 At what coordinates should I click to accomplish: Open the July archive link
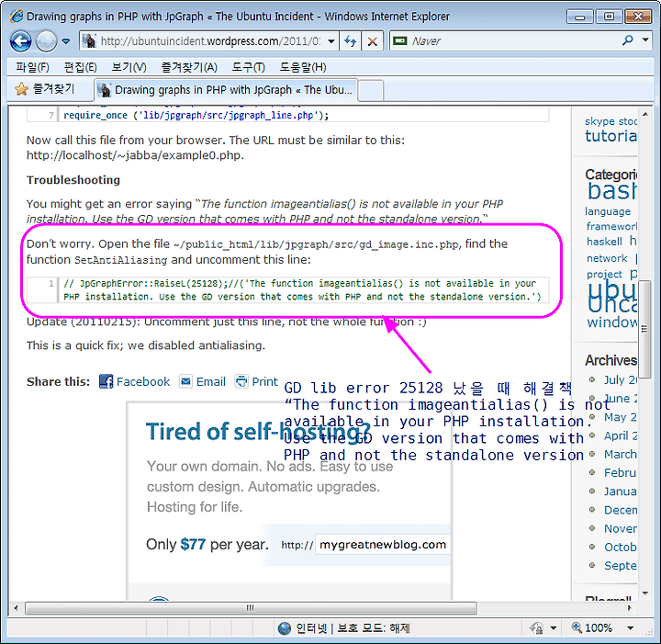pos(620,379)
